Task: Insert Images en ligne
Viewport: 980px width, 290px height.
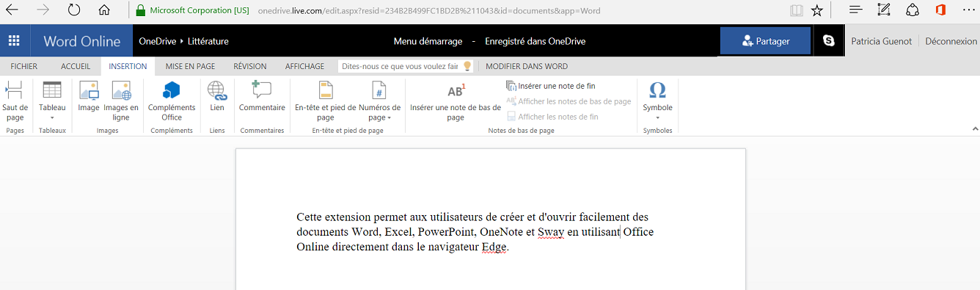Action: 121,101
